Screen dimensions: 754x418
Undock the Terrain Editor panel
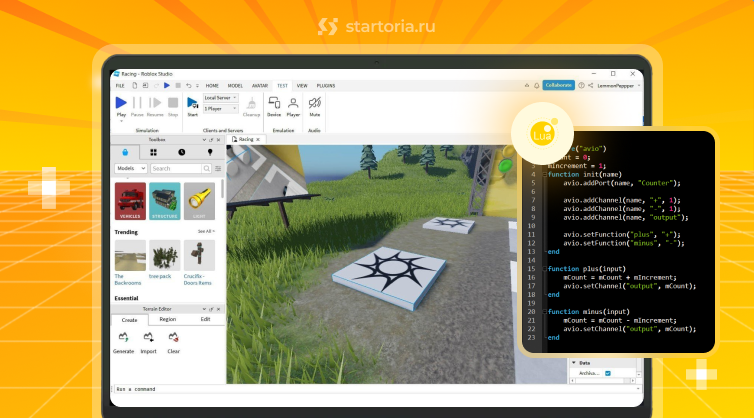tap(211, 309)
